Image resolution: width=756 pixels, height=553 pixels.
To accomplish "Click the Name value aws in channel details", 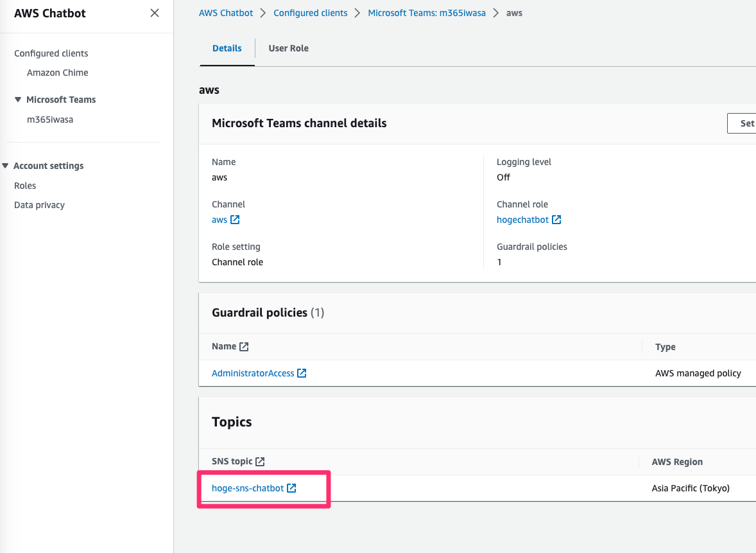I will (x=219, y=177).
